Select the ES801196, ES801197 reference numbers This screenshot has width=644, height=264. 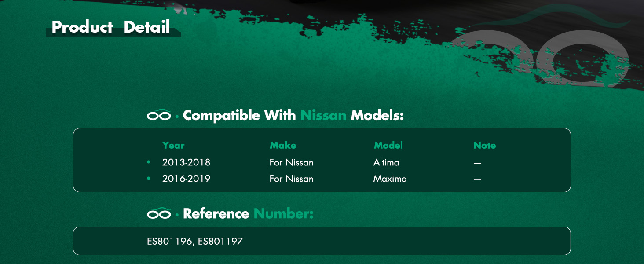point(195,241)
